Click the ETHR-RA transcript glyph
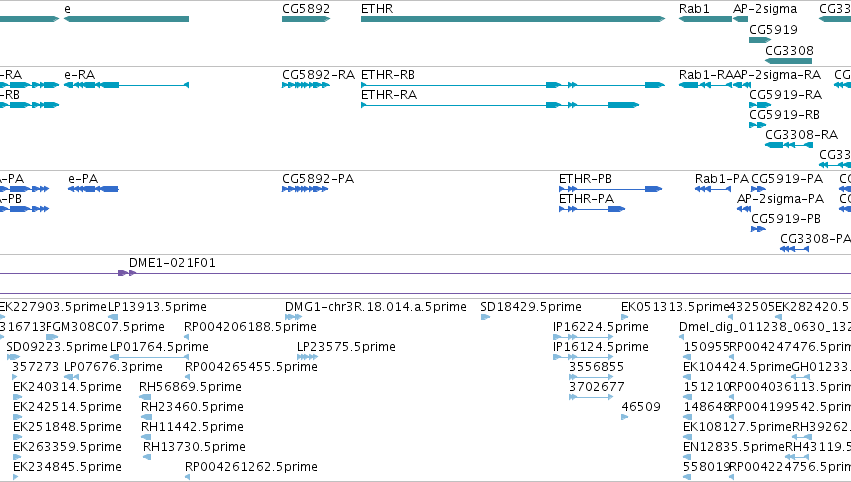The height and width of the screenshot is (482, 851). coord(500,105)
